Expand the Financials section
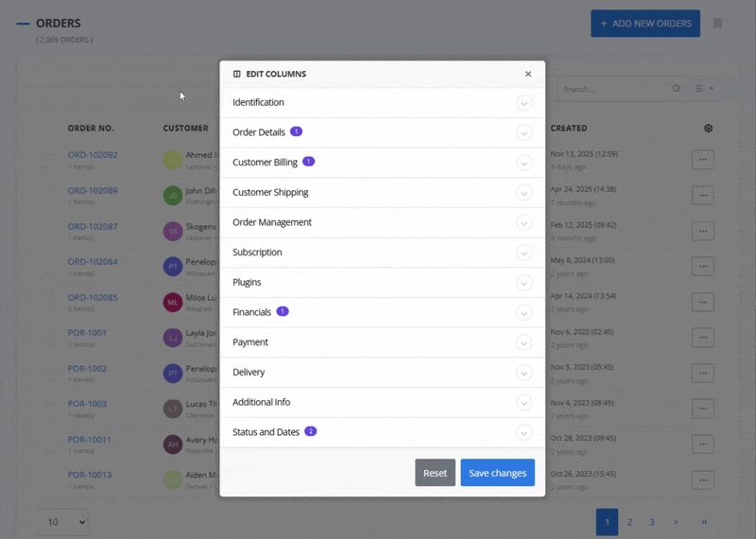 524,312
